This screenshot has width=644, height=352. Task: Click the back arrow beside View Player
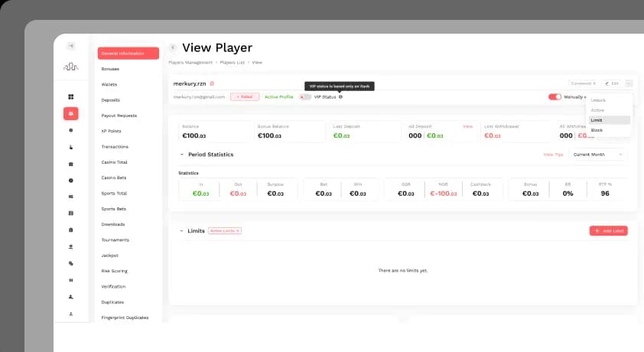tap(173, 47)
